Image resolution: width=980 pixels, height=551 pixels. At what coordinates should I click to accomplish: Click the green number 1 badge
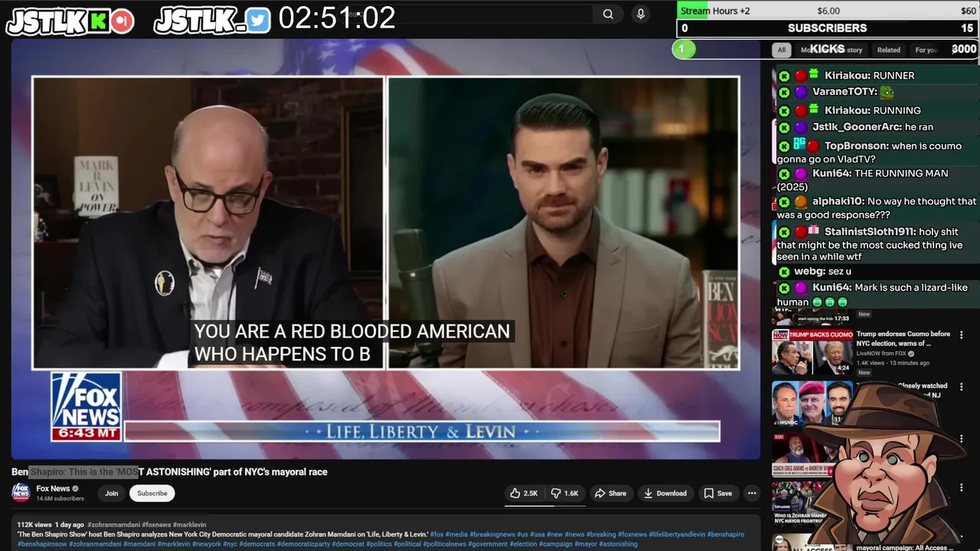point(684,50)
